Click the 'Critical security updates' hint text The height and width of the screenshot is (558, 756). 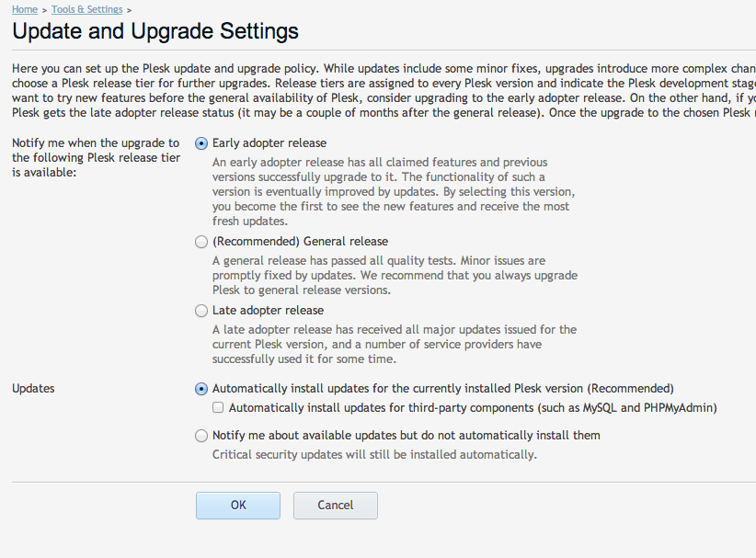374,454
